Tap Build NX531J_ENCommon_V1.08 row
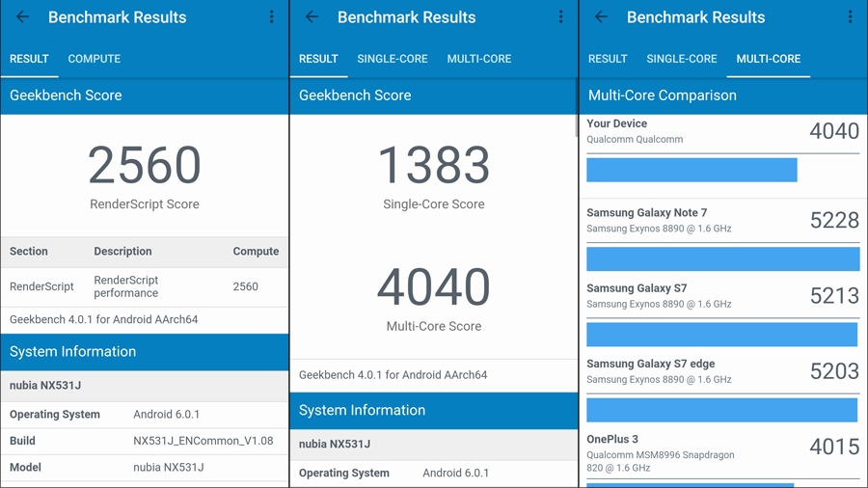Screen dimensions: 868x488 145,441
